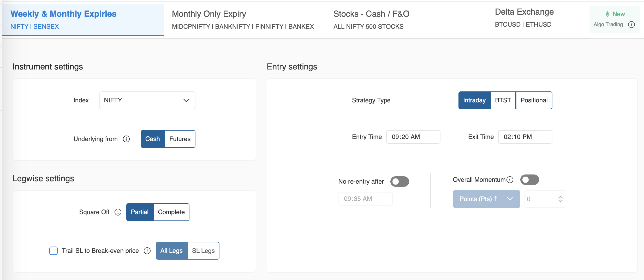Screen dimensions: 644x280
Task: Click the Exit Time field
Action: click(x=525, y=137)
